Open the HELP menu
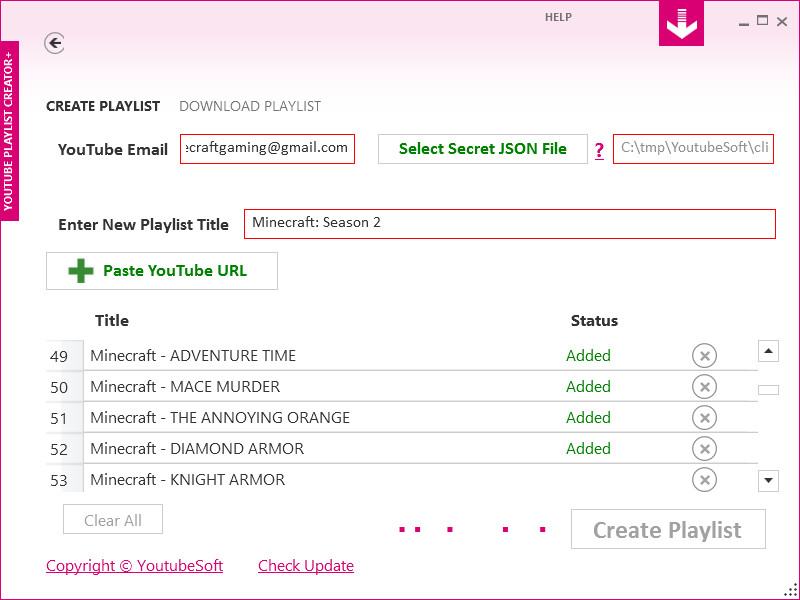 tap(558, 17)
